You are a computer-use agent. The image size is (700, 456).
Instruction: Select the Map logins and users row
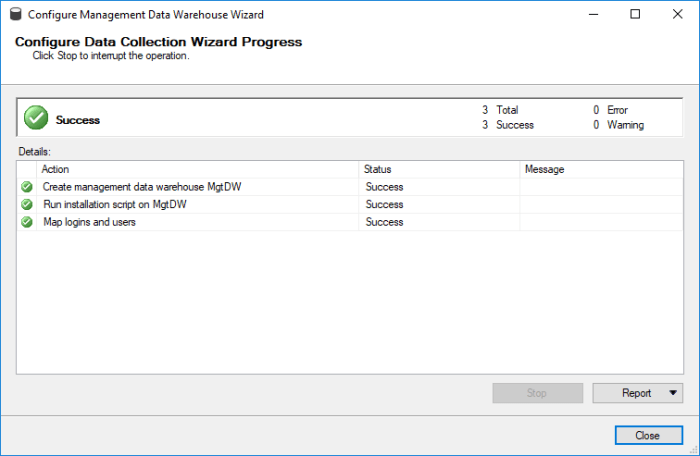(89, 222)
